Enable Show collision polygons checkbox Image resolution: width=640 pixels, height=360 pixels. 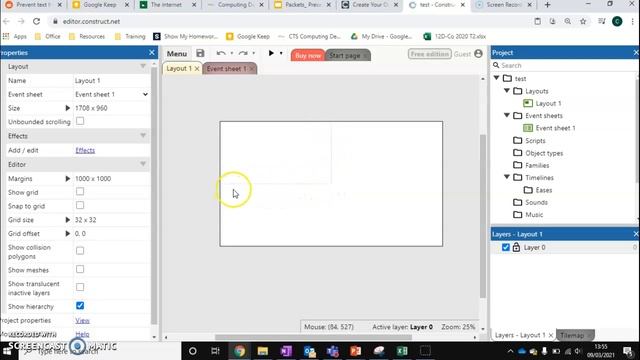[x=80, y=251]
